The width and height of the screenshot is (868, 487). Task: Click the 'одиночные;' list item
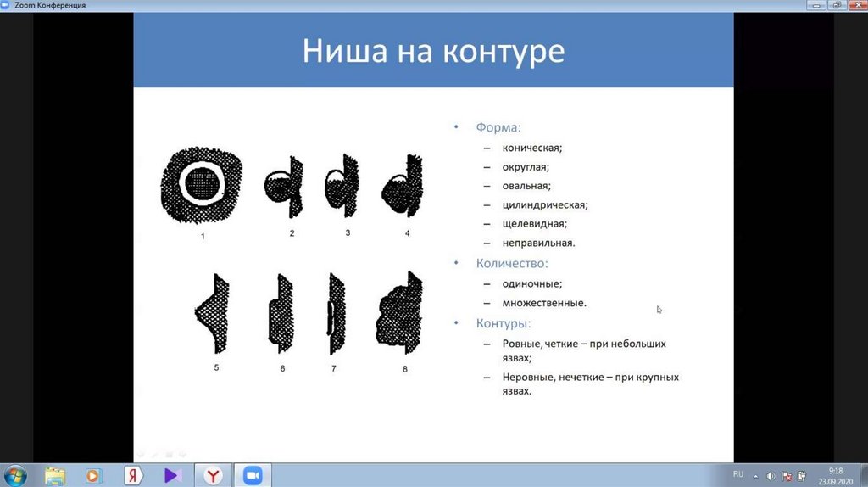tap(531, 283)
